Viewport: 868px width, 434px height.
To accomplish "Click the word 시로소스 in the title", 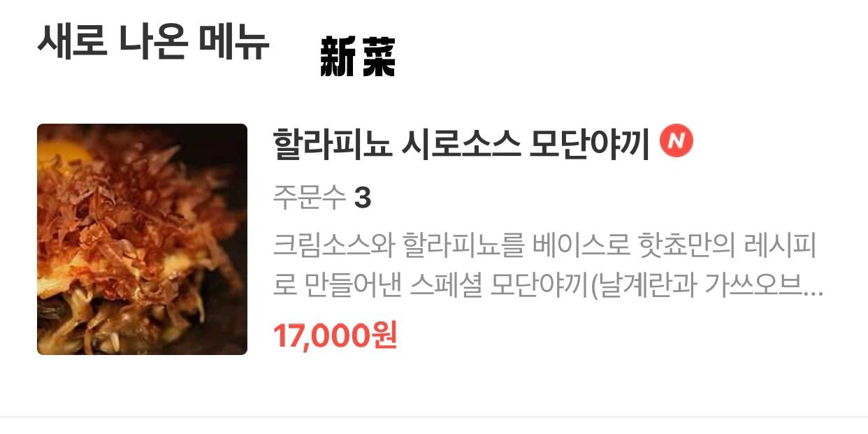I will coord(461,143).
